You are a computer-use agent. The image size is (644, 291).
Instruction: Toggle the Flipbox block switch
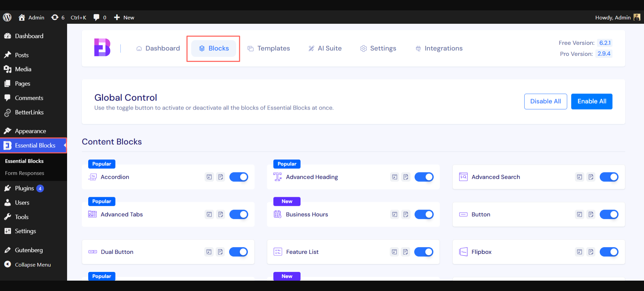pyautogui.click(x=609, y=252)
